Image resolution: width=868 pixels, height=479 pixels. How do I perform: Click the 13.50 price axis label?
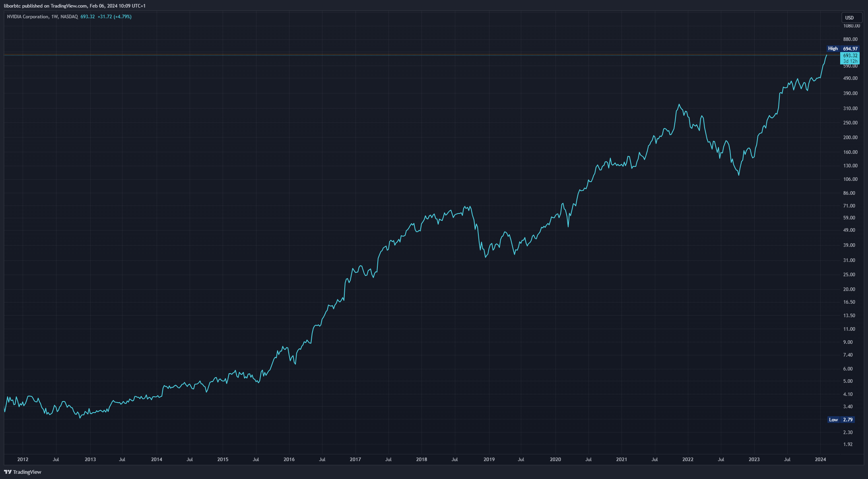pyautogui.click(x=849, y=316)
